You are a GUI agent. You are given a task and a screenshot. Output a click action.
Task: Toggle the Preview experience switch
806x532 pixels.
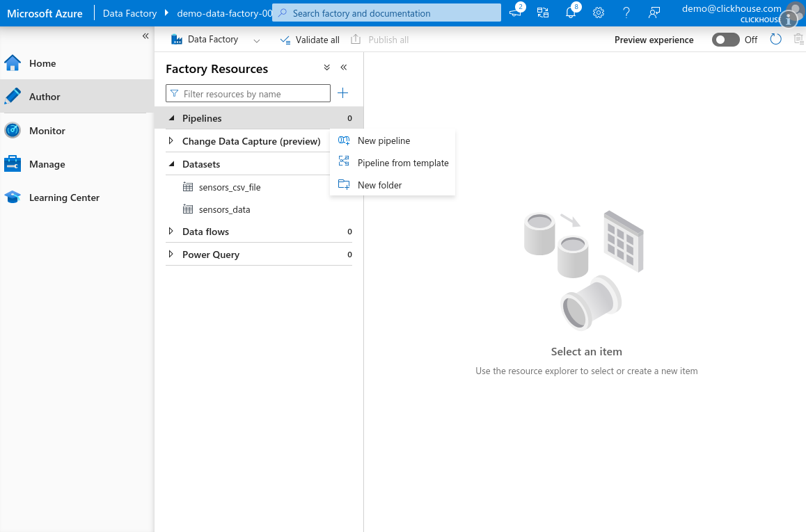click(x=725, y=40)
